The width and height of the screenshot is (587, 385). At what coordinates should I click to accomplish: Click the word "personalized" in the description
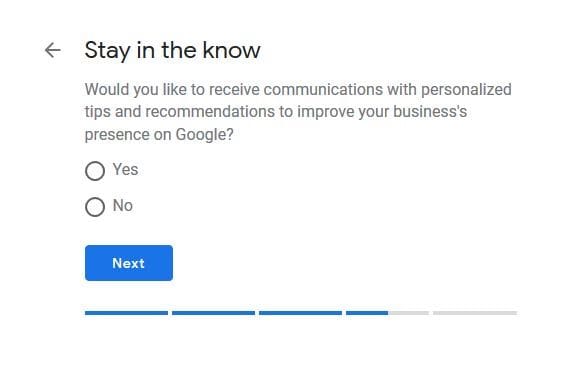click(466, 90)
